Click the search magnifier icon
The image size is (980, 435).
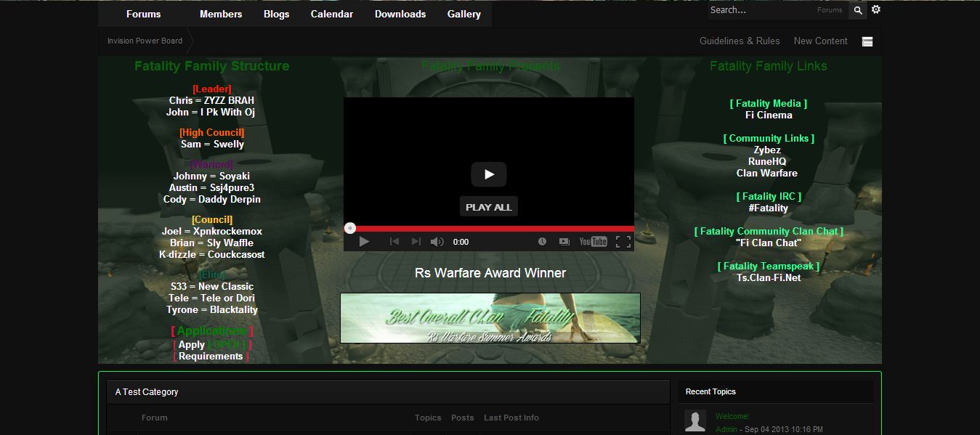click(858, 10)
